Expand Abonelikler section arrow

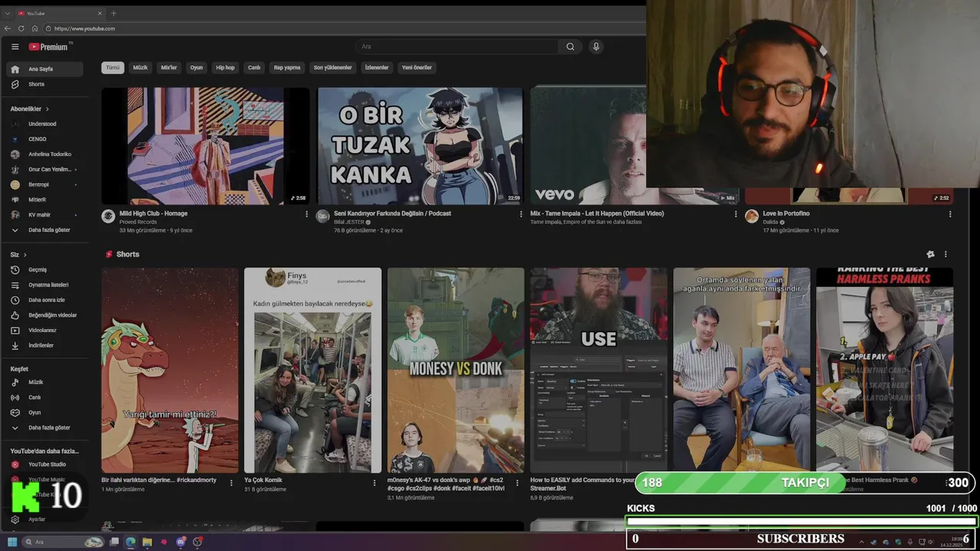click(47, 109)
